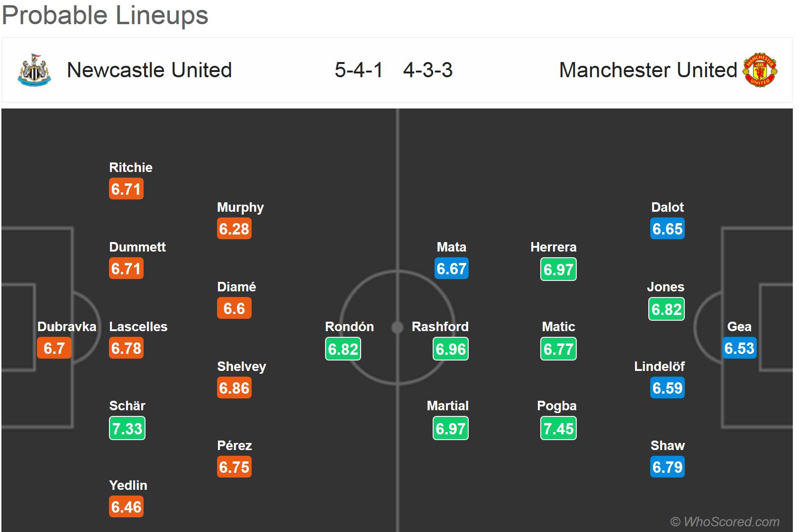Viewport: 799px width, 532px height.
Task: Select Gea's 6.53 rating badge
Action: click(x=739, y=348)
